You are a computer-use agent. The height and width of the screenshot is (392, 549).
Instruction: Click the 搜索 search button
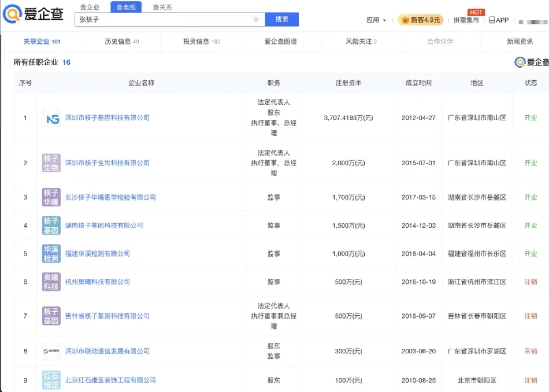click(x=282, y=19)
